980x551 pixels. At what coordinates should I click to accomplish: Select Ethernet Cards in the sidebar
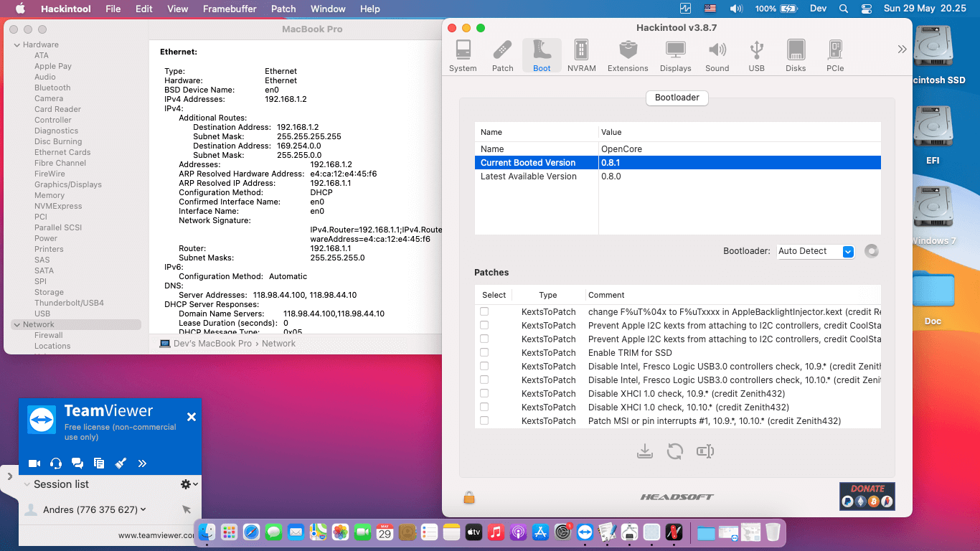coord(62,152)
